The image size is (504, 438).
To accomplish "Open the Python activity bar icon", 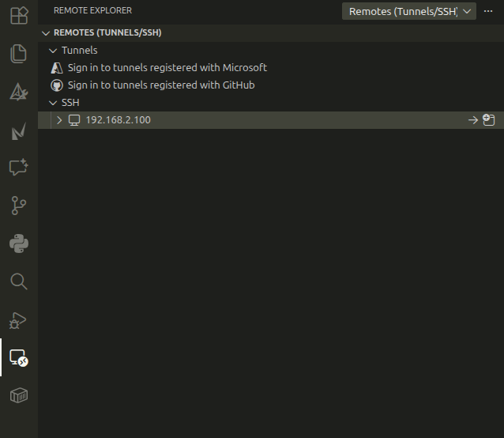I will click(x=18, y=244).
